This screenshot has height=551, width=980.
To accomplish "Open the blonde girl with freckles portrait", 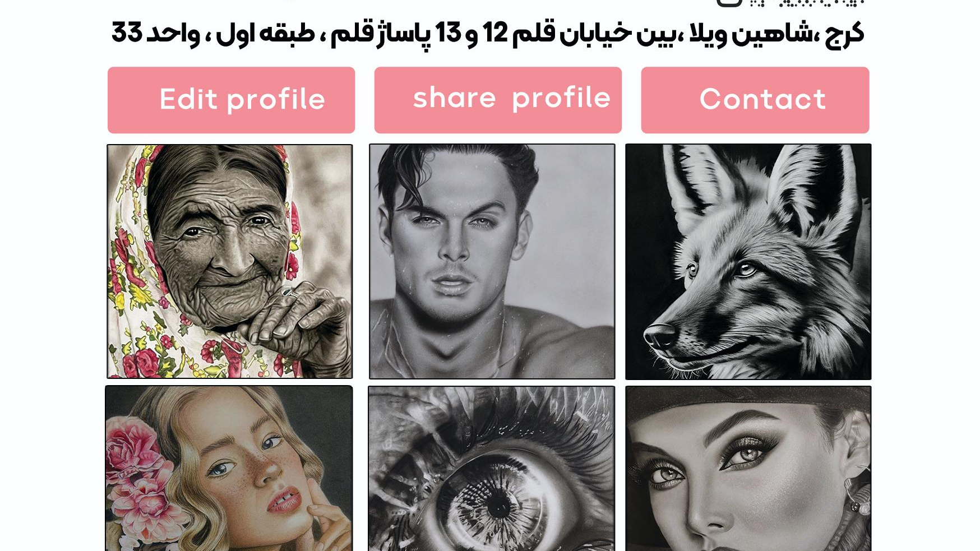I will pyautogui.click(x=229, y=469).
